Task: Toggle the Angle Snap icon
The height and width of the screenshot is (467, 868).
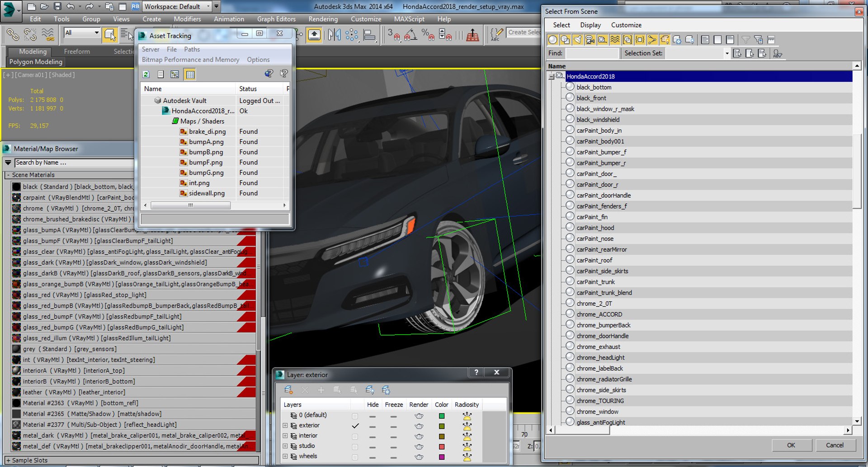Action: pos(410,35)
